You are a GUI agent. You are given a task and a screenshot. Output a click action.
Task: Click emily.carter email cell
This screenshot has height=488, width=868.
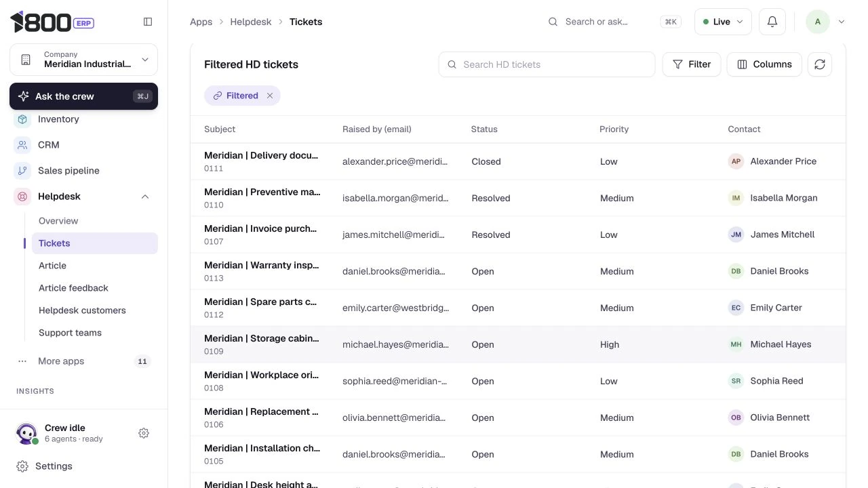pyautogui.click(x=395, y=308)
